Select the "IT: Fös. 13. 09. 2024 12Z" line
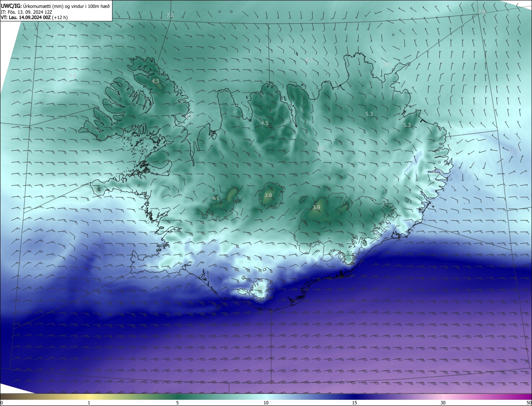Viewport: 532px width, 406px height. coord(27,12)
